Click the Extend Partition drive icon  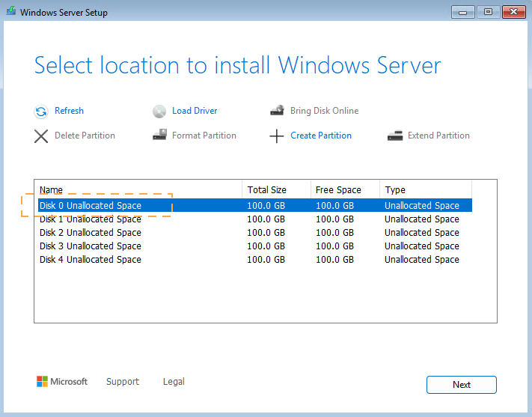pos(395,136)
